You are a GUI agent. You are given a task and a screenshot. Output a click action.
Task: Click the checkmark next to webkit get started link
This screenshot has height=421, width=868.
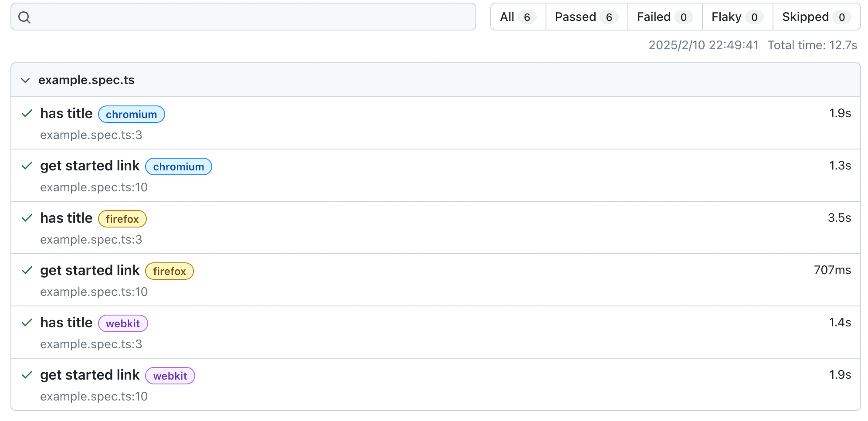coord(27,375)
